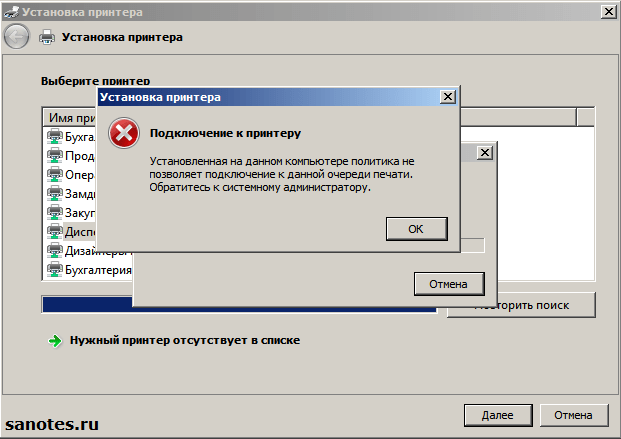Click the printer icon in the first list row
The height and width of the screenshot is (439, 621).
coord(55,136)
